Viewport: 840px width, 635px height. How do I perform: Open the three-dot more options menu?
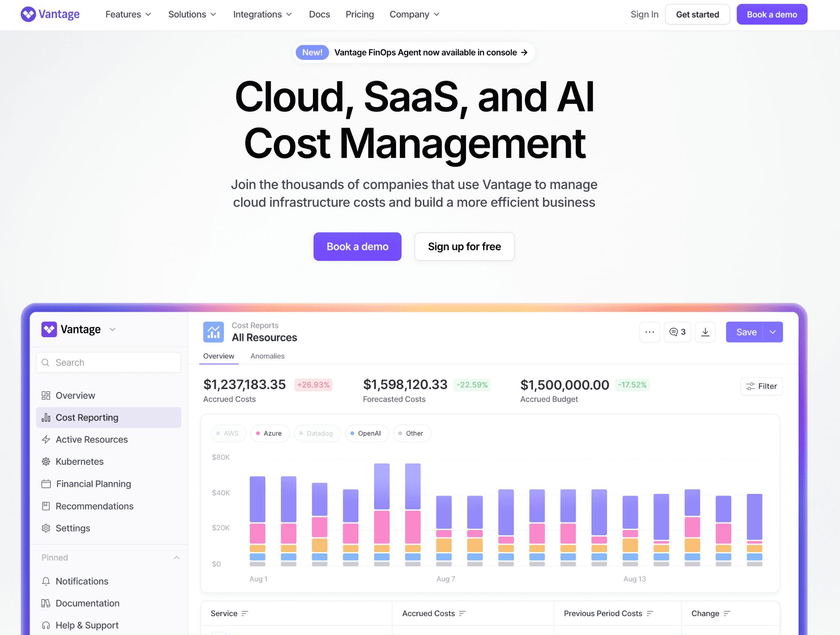tap(650, 332)
